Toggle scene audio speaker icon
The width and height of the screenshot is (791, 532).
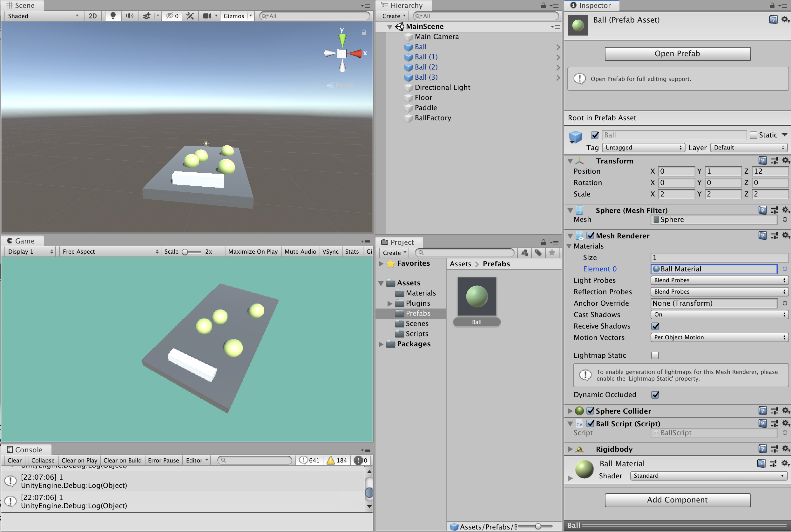[x=129, y=16]
